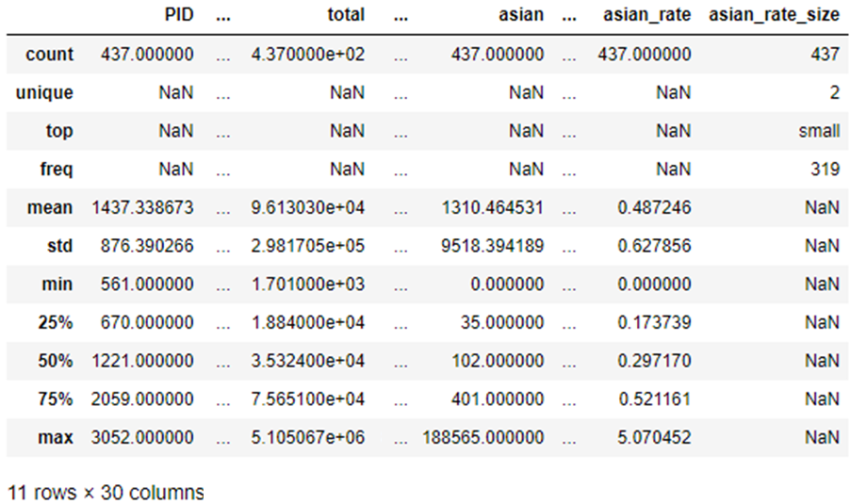Select total mean value 9.613030e+04
This screenshot has height=504, width=850.
pyautogui.click(x=308, y=207)
